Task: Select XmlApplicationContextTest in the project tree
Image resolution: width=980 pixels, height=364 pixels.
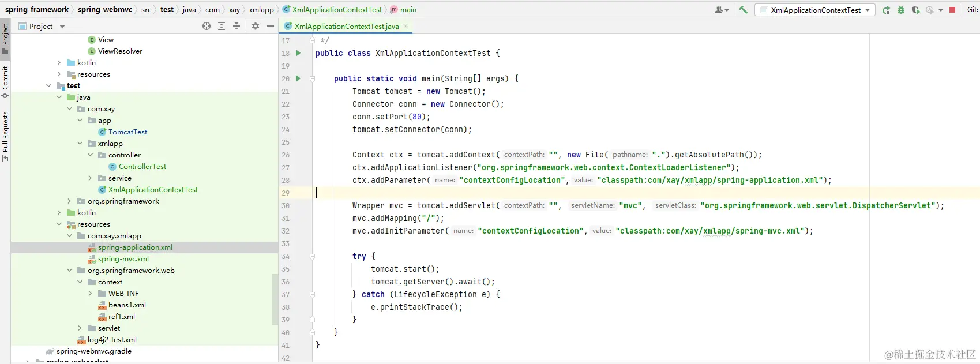Action: (x=153, y=190)
